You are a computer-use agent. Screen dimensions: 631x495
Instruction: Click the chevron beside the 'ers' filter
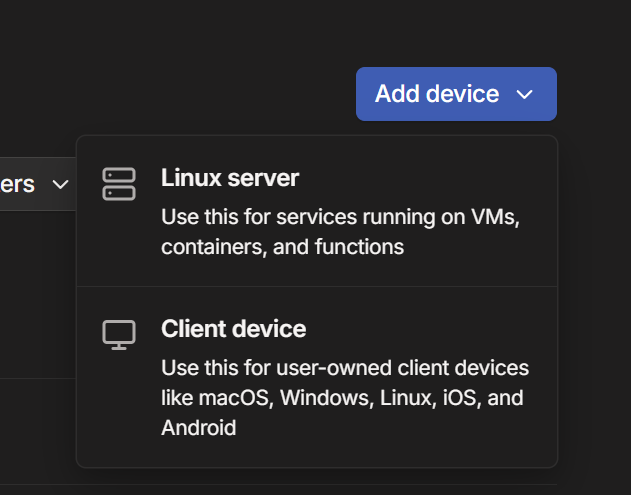pyautogui.click(x=60, y=185)
